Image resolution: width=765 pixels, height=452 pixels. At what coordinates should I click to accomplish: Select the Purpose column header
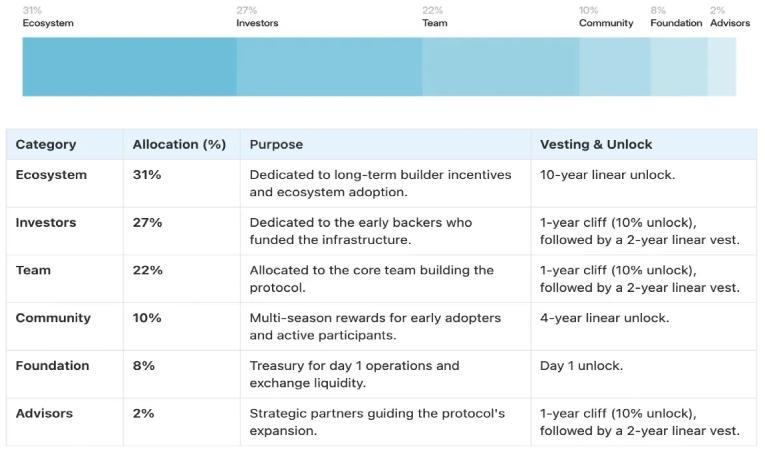pyautogui.click(x=276, y=144)
